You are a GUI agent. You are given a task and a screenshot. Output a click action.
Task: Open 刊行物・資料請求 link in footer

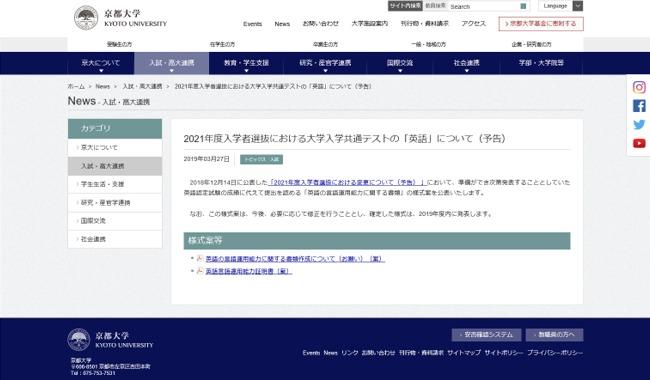pyautogui.click(x=421, y=353)
